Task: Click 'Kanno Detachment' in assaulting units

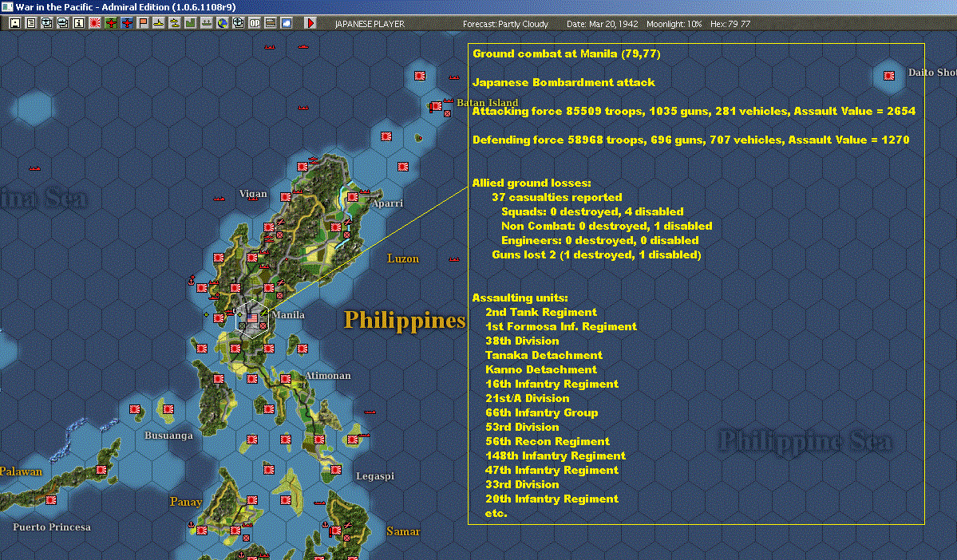Action: click(540, 369)
